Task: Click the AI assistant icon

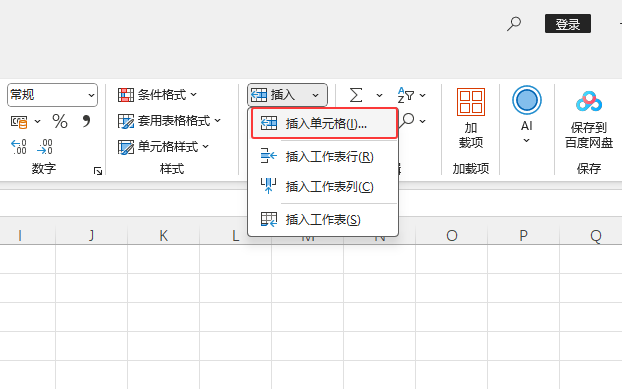Action: click(527, 100)
